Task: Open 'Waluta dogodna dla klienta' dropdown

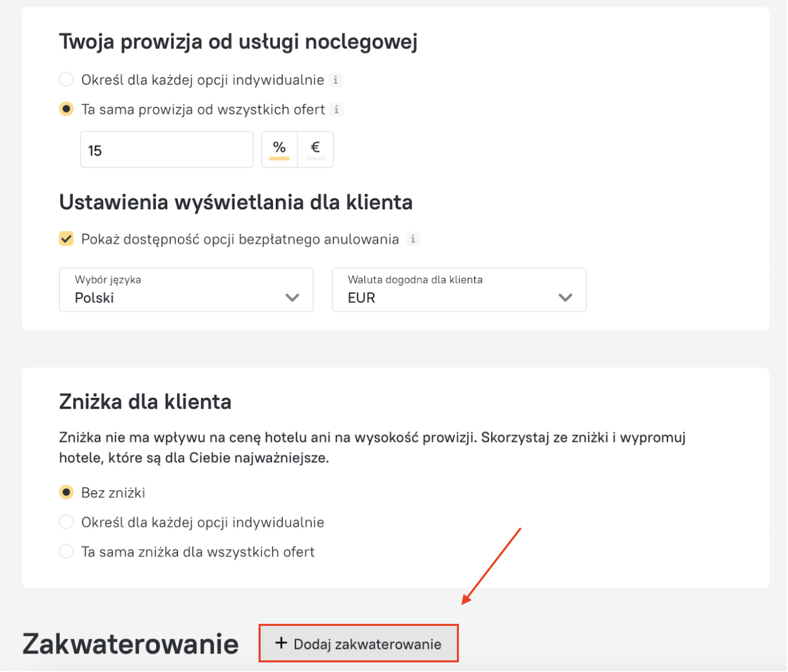Action: (458, 290)
